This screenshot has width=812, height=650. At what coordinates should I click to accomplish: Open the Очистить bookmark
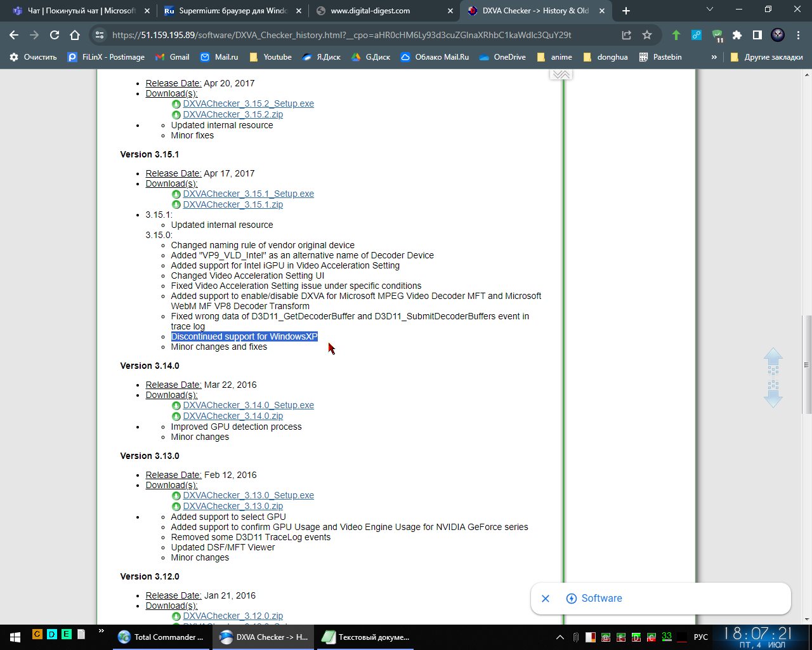(x=33, y=57)
